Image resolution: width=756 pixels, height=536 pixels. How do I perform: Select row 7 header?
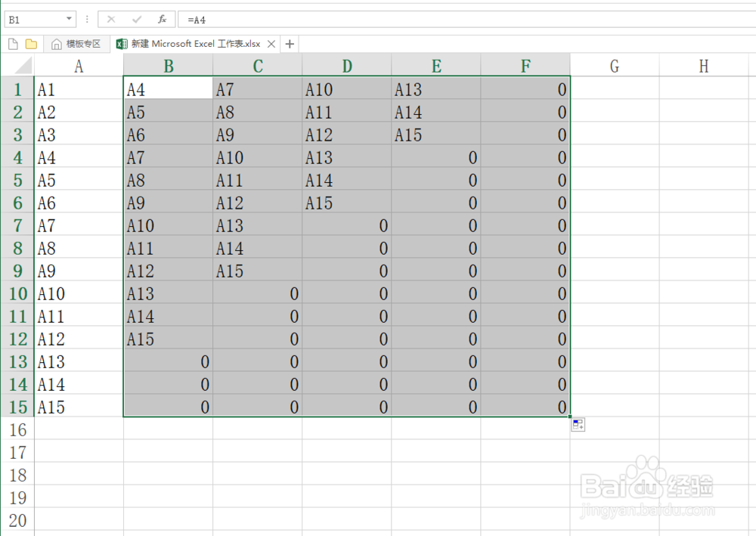click(x=17, y=225)
